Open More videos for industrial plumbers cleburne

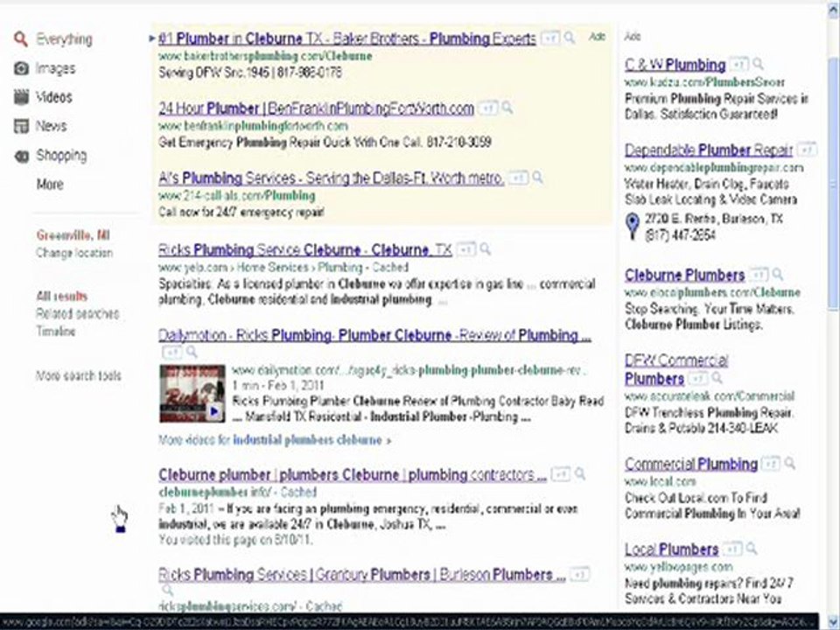tap(275, 440)
